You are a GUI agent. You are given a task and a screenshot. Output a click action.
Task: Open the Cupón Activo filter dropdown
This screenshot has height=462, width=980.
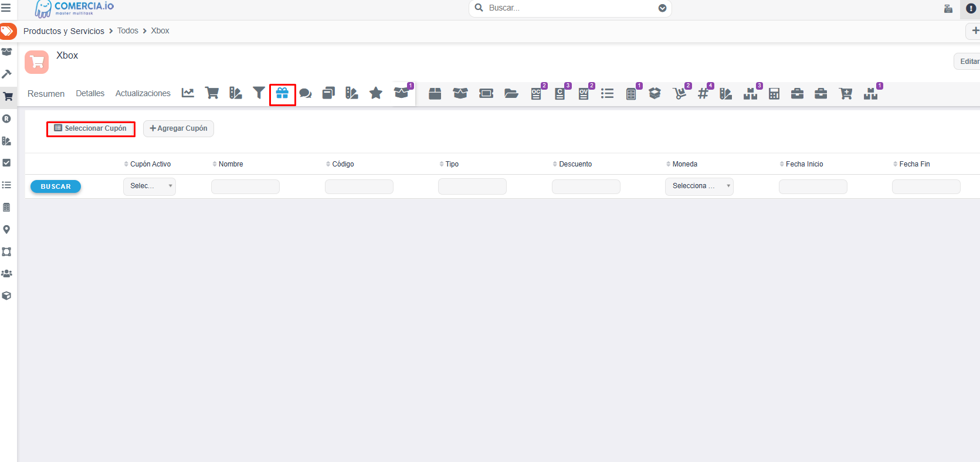[150, 186]
